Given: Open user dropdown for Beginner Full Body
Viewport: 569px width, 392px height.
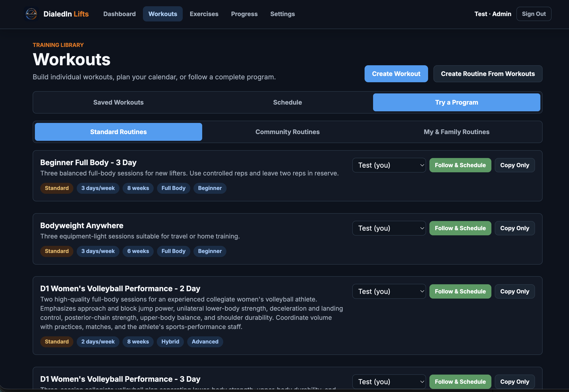Looking at the screenshot, I should click(x=389, y=165).
